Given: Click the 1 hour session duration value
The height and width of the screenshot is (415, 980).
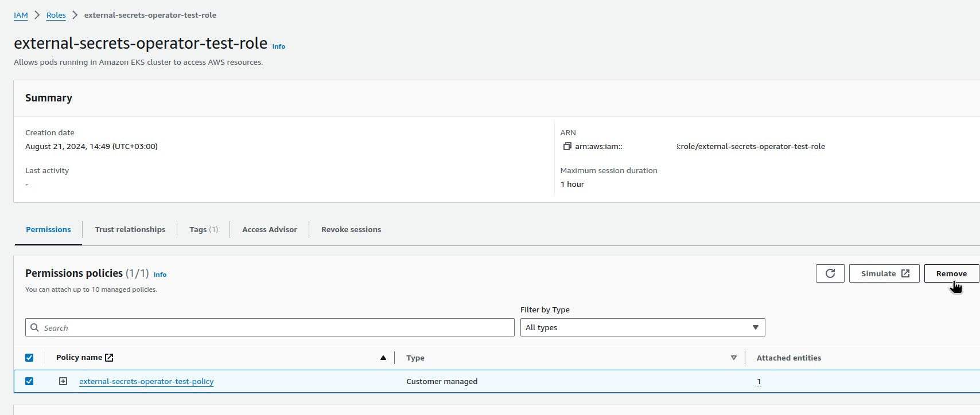Looking at the screenshot, I should [572, 184].
